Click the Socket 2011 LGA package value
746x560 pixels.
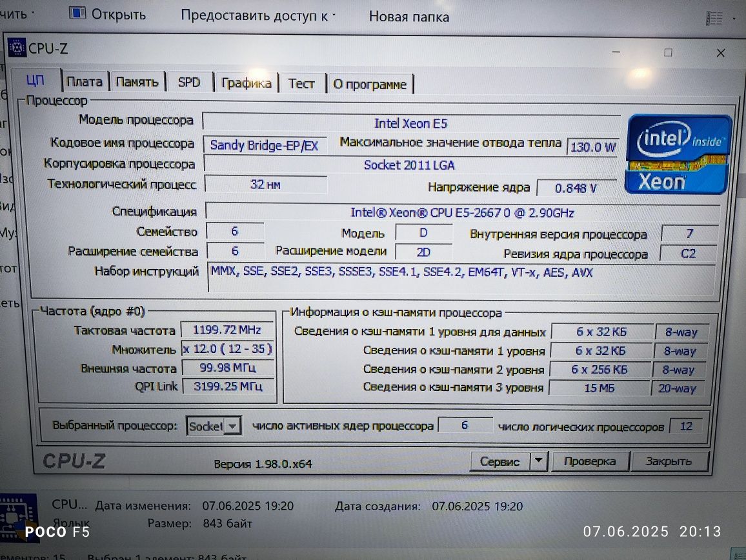(x=409, y=165)
